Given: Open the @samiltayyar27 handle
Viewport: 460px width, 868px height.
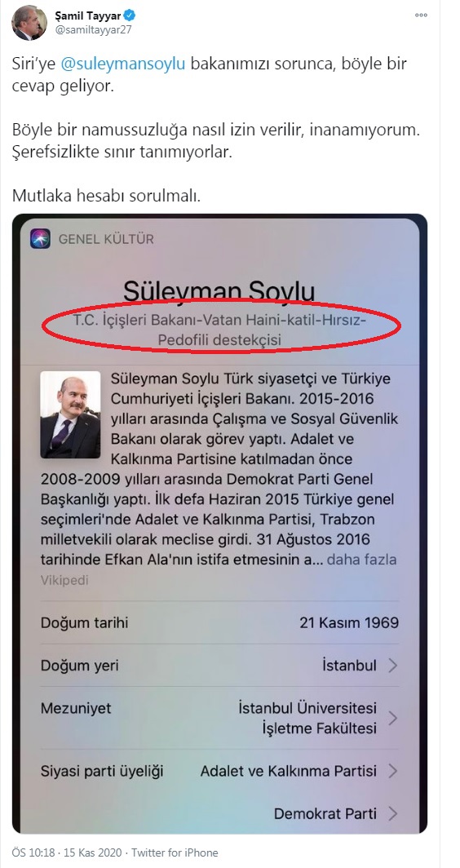Looking at the screenshot, I should point(92,30).
